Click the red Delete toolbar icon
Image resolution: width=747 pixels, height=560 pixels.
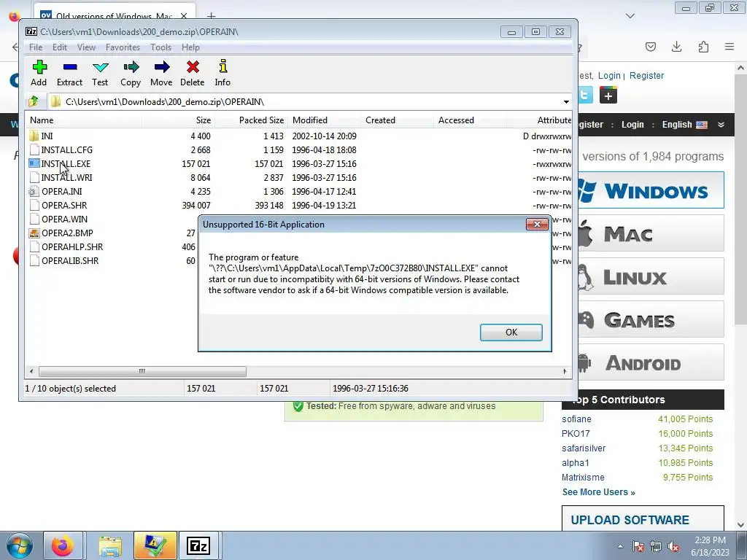click(193, 68)
